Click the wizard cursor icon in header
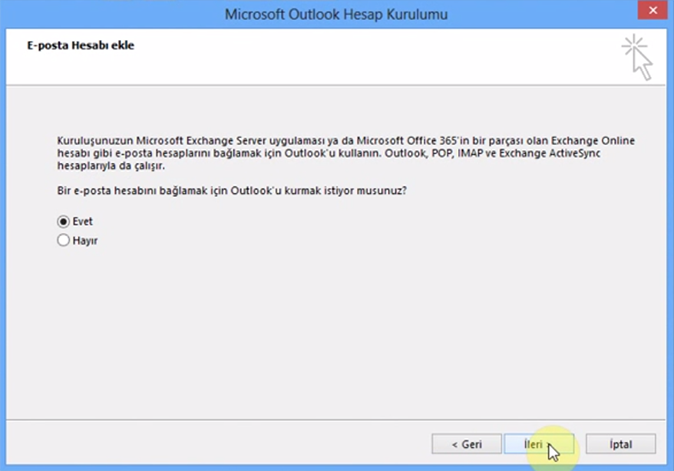 [637, 57]
